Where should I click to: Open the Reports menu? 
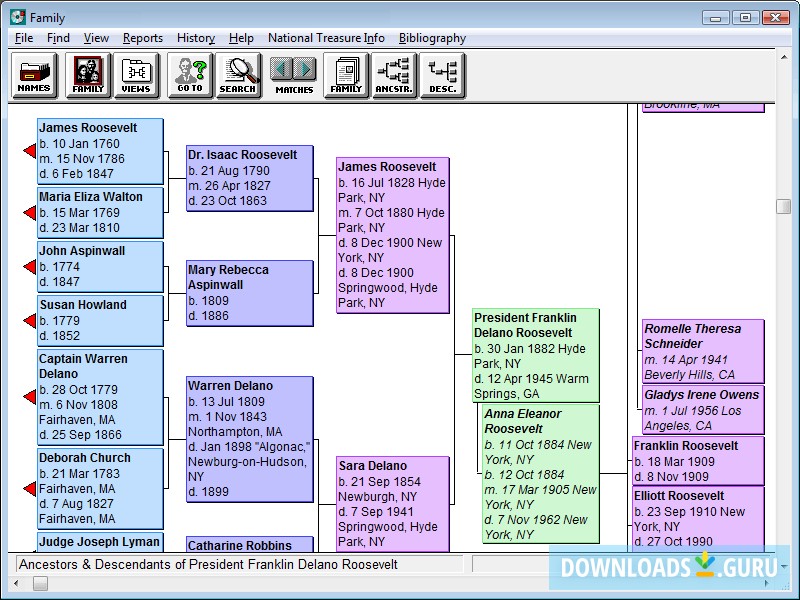click(143, 38)
